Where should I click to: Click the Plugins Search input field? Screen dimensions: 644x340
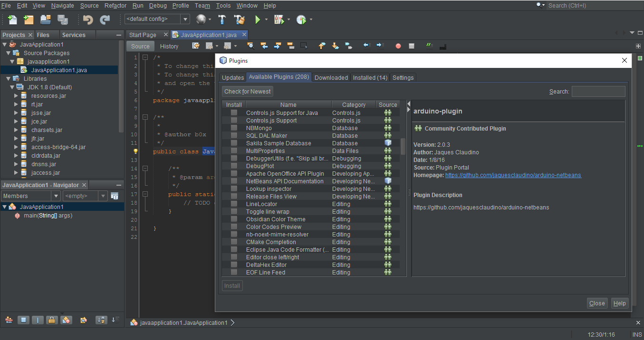pyautogui.click(x=598, y=92)
